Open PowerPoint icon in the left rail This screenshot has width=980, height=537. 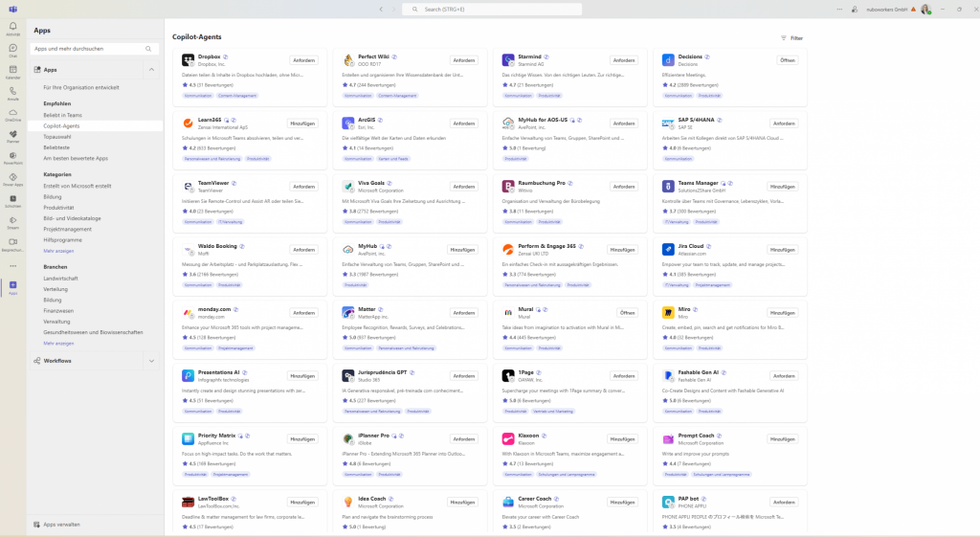click(x=12, y=157)
